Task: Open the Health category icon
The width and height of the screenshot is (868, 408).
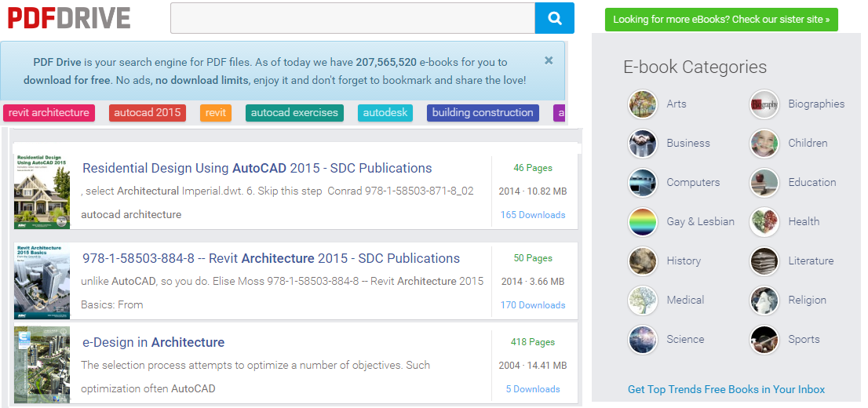Action: [x=764, y=222]
